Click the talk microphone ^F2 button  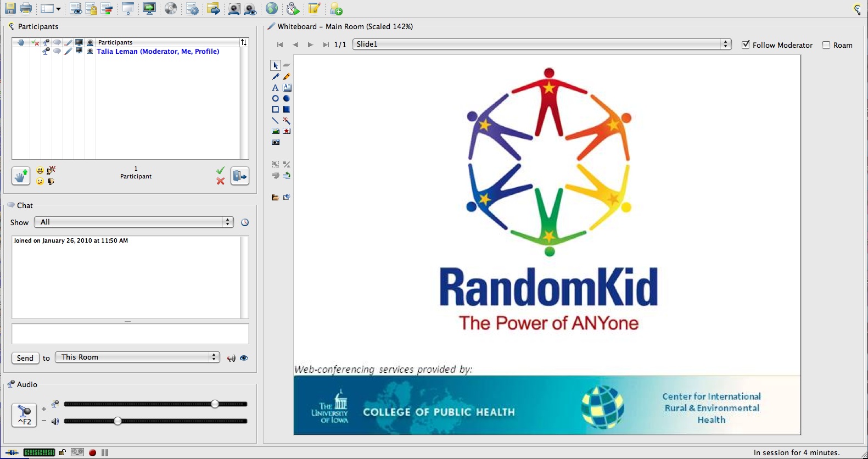(24, 415)
